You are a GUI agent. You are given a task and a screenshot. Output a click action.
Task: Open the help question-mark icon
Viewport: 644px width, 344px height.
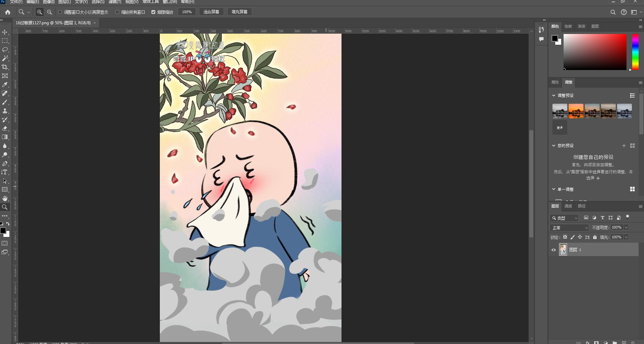[624, 12]
